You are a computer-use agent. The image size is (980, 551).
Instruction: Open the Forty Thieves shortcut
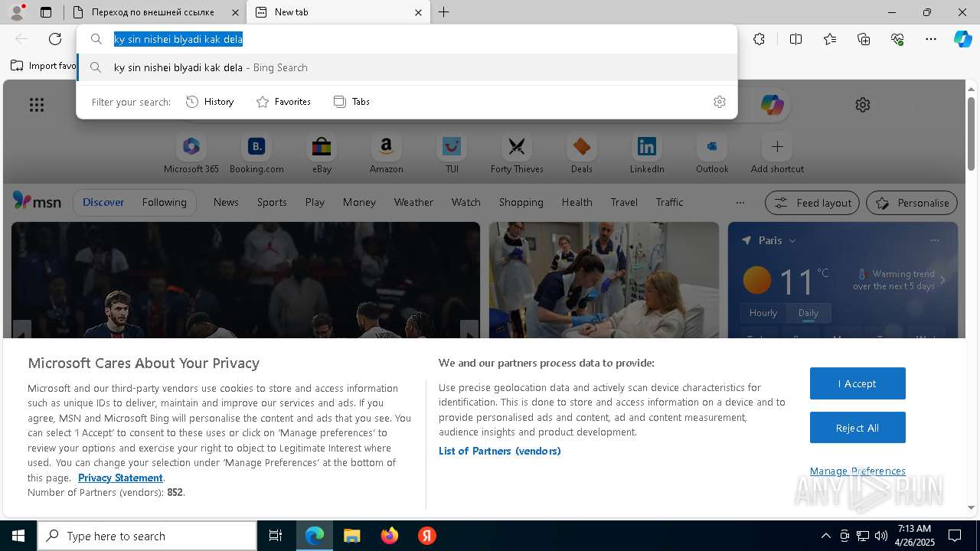click(x=517, y=153)
